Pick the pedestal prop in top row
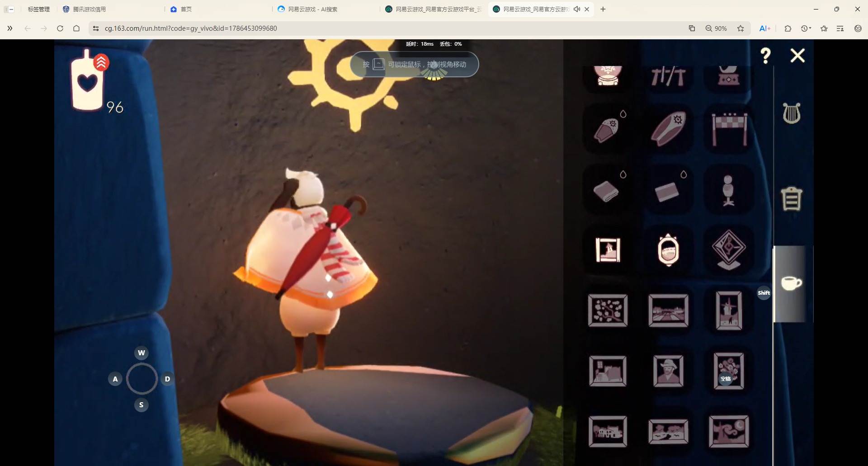 (729, 75)
